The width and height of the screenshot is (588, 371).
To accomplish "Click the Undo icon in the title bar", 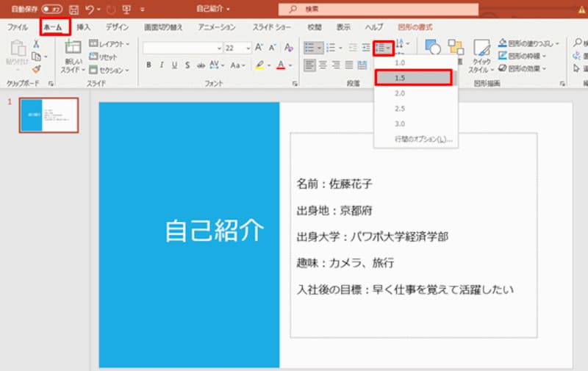I will tap(90, 10).
